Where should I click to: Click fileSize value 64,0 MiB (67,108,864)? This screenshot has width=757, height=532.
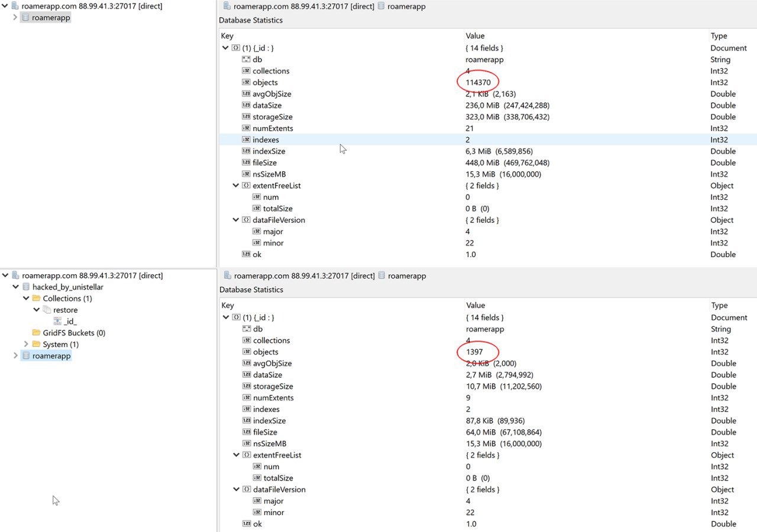click(x=503, y=432)
